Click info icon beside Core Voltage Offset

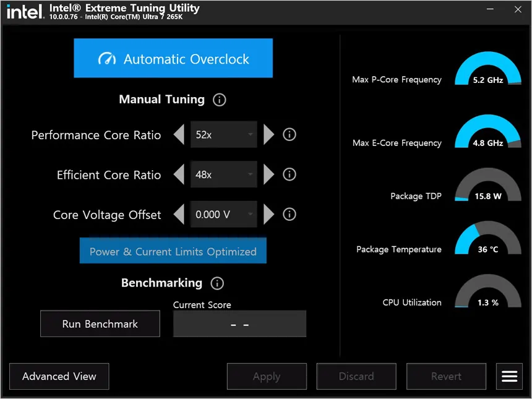coord(289,215)
